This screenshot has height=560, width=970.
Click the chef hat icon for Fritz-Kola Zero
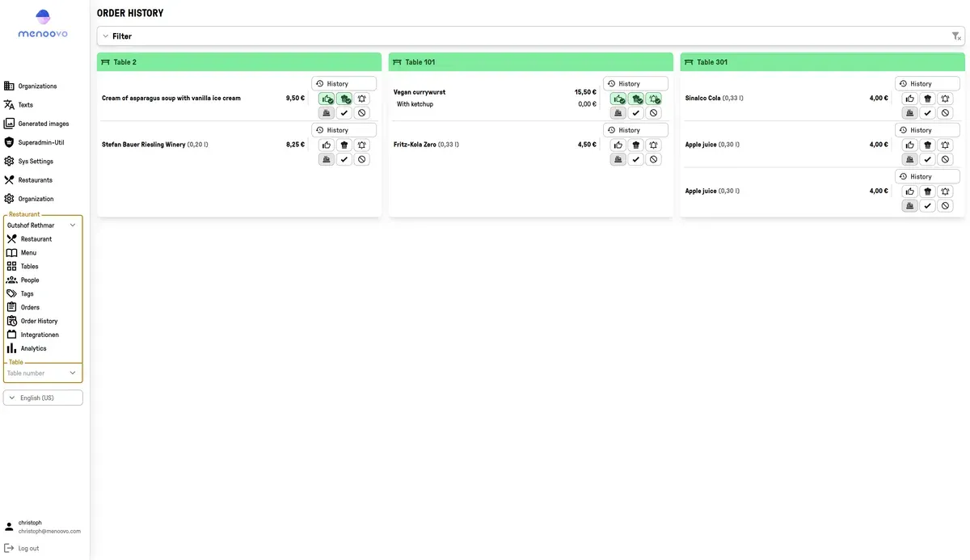click(x=636, y=145)
